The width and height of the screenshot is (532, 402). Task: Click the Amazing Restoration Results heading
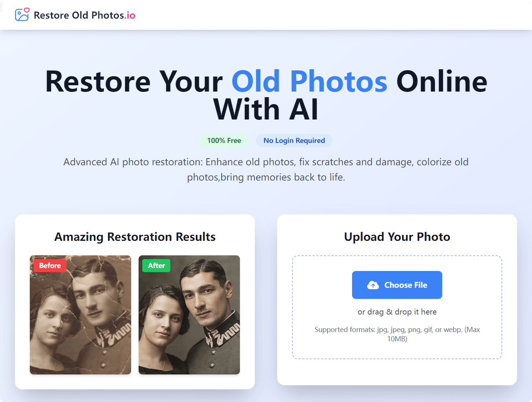click(x=135, y=237)
